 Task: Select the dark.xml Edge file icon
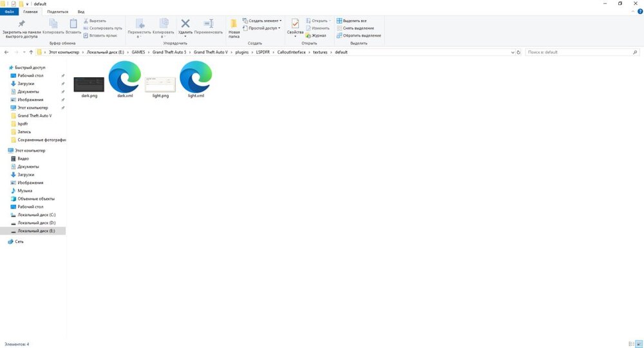coord(125,77)
